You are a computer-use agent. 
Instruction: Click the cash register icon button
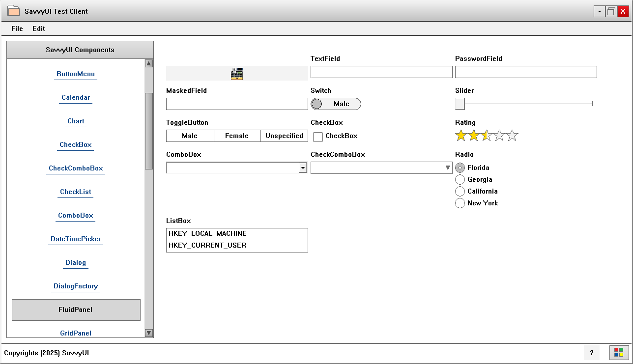point(237,73)
